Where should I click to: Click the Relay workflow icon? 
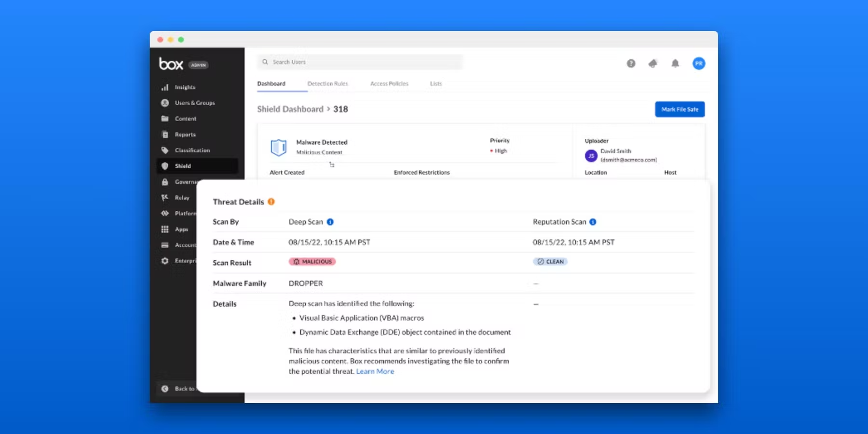coord(164,198)
